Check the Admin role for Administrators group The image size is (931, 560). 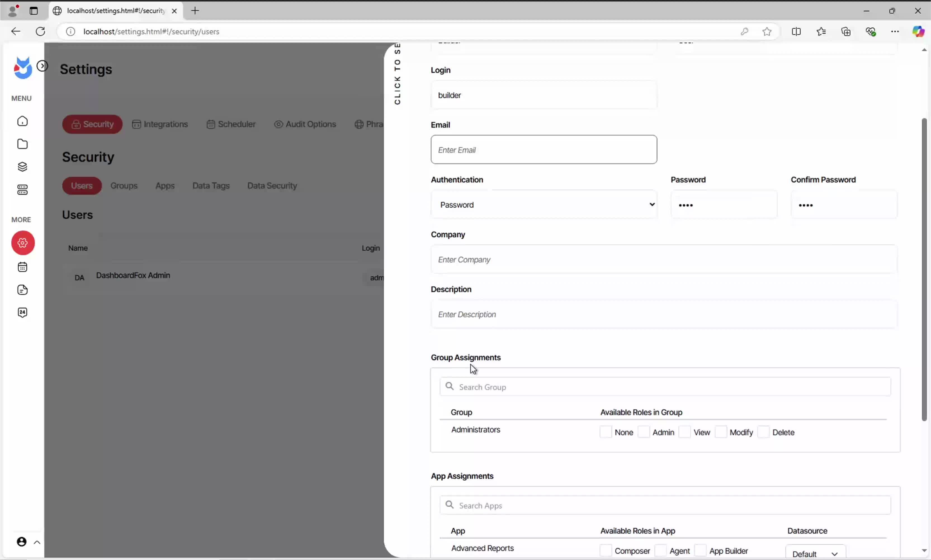click(x=644, y=432)
